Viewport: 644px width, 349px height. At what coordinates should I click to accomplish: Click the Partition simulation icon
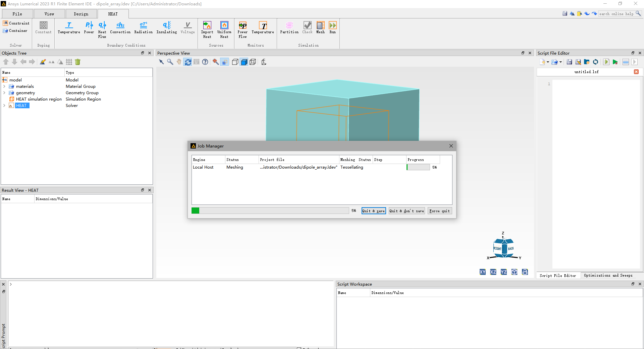(x=289, y=28)
